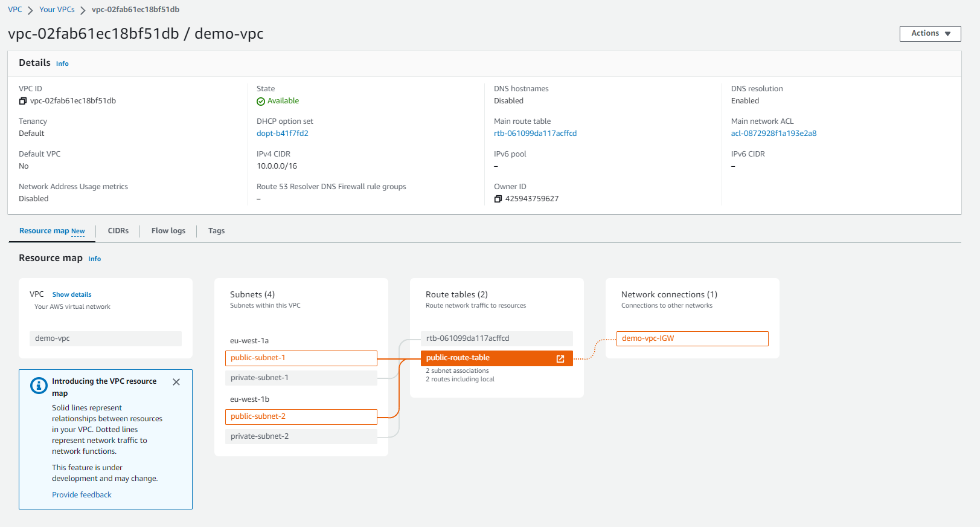Click the Provide feedback link
The height and width of the screenshot is (527, 980).
[82, 495]
